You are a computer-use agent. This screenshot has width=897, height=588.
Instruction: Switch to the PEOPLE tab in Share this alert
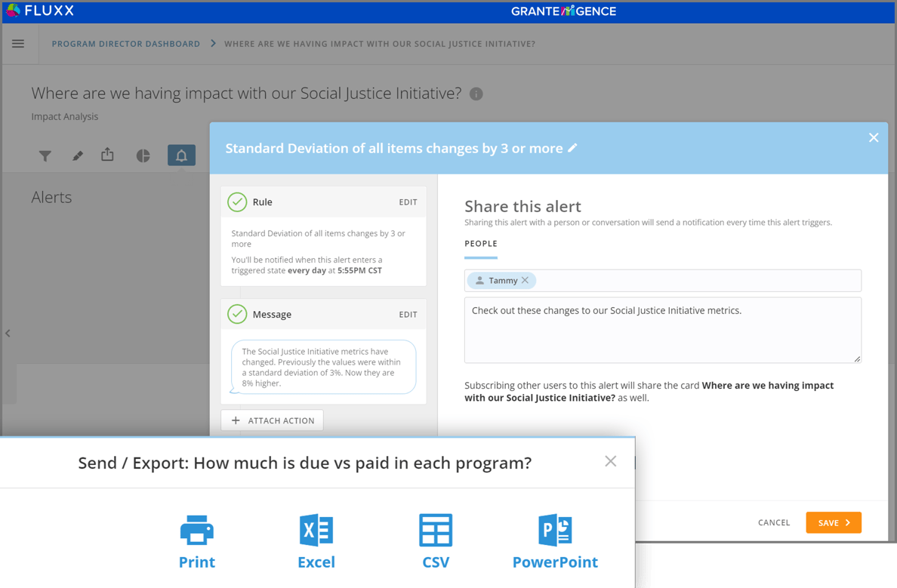481,243
